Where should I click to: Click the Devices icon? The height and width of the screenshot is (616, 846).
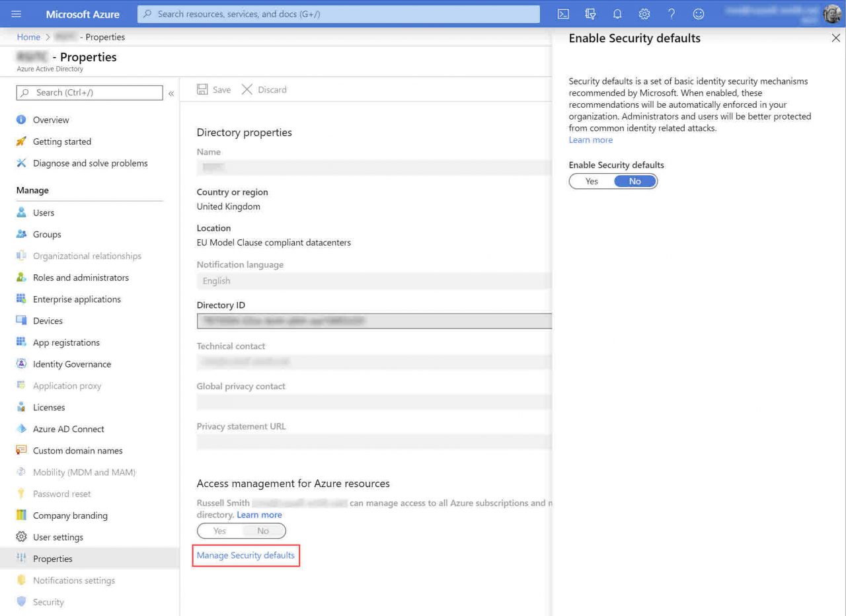21,321
